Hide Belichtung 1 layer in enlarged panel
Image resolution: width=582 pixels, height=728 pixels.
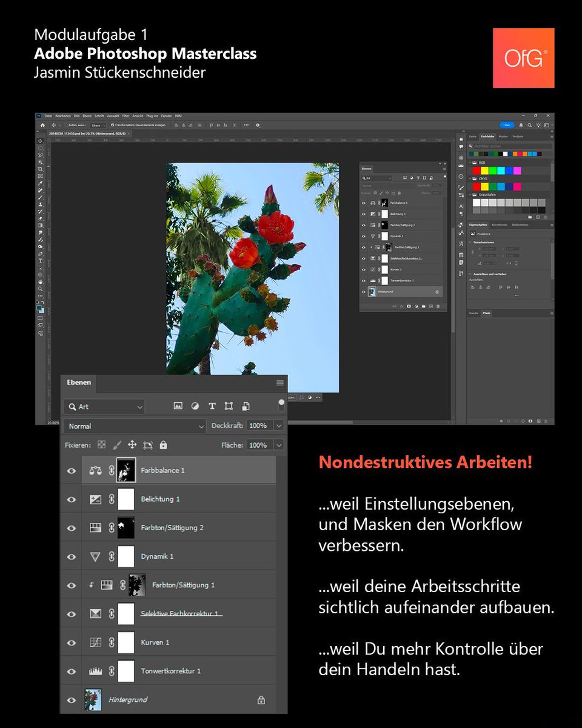coord(72,499)
